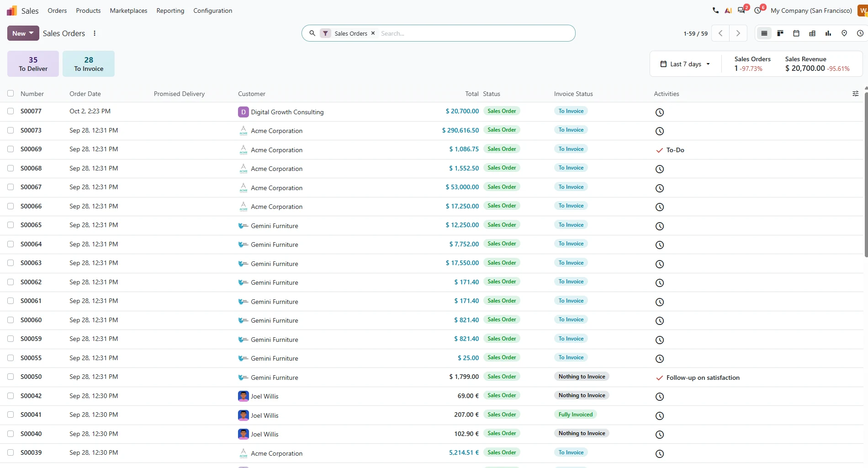Select checkbox for order S00077

[x=11, y=111]
